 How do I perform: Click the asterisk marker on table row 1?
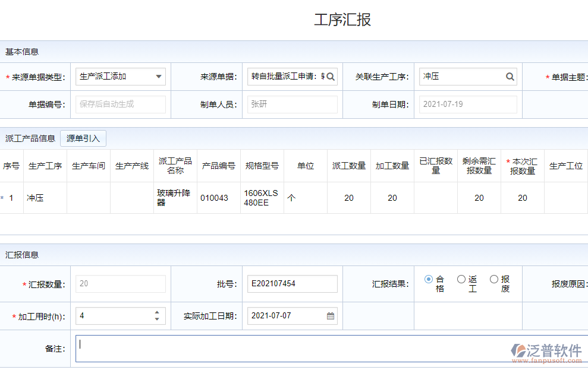coord(4,197)
